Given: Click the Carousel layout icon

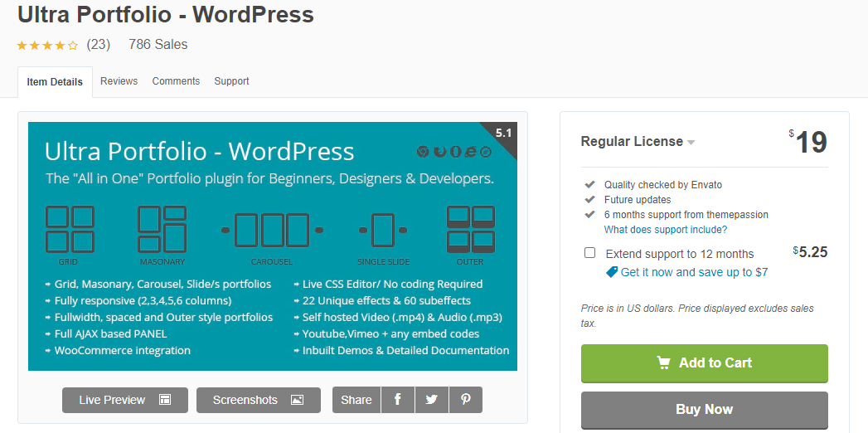Looking at the screenshot, I should (x=272, y=230).
